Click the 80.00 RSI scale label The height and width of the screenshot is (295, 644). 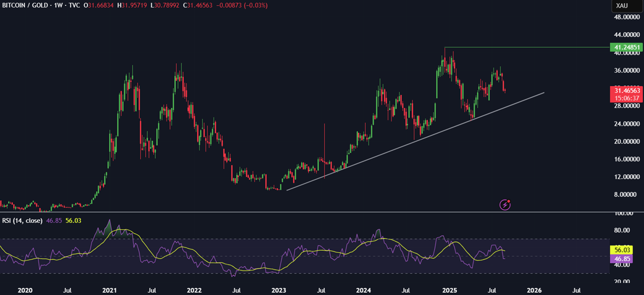pos(622,230)
